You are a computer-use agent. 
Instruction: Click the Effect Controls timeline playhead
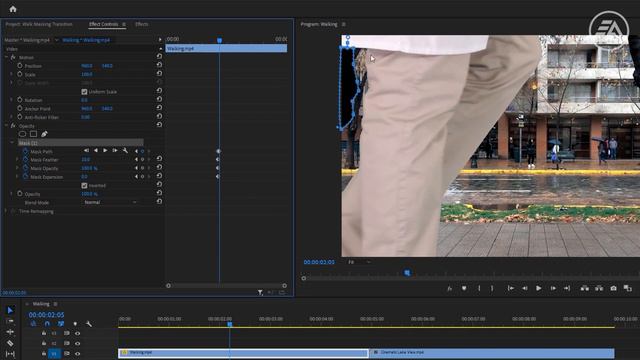[x=219, y=40]
